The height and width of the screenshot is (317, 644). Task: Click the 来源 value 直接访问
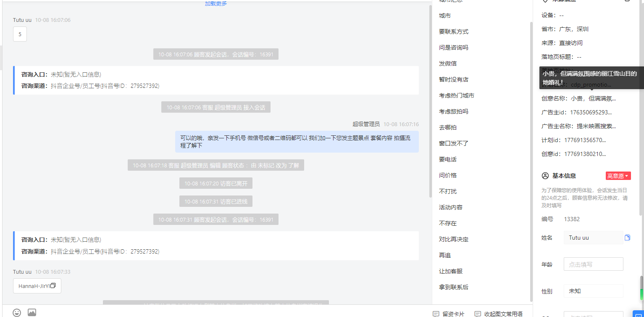571,43
